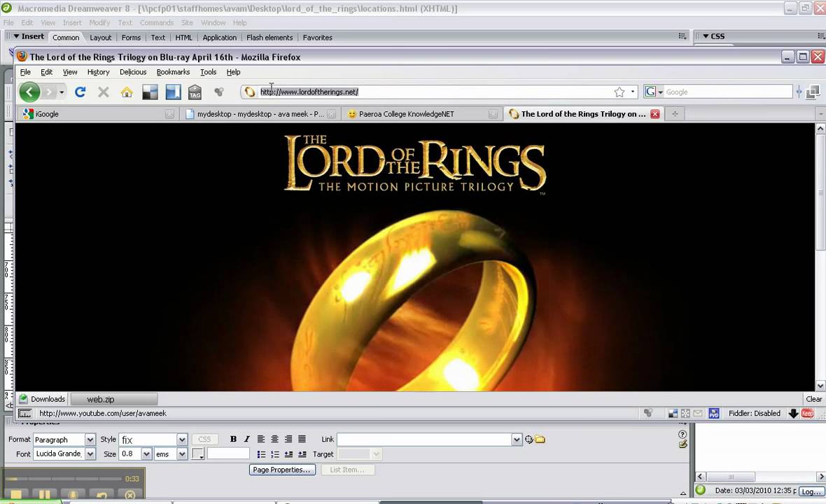Screen dimensions: 826x504
Task: Open the Delicious menu
Action: pos(133,72)
